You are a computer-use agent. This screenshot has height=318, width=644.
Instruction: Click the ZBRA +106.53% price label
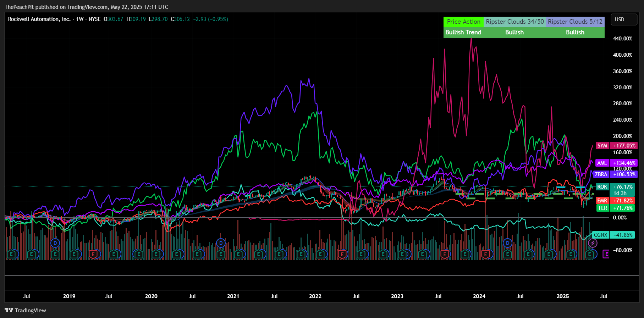pyautogui.click(x=616, y=174)
